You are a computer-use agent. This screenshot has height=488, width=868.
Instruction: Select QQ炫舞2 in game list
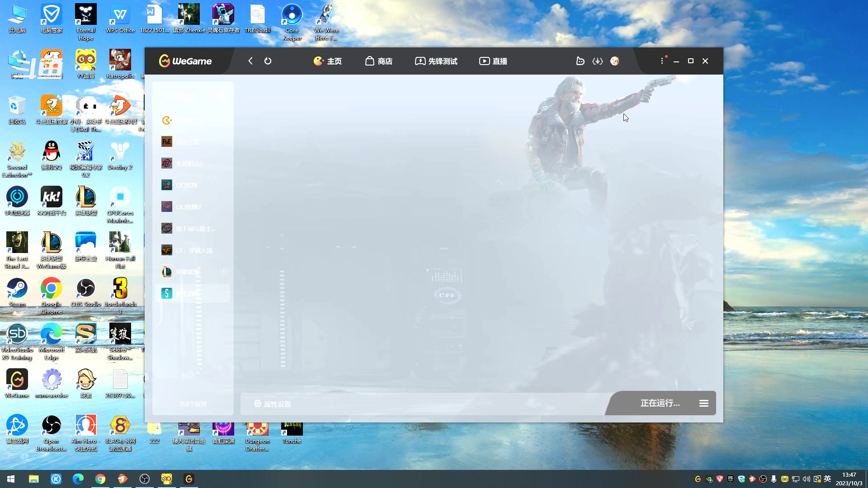(x=192, y=207)
